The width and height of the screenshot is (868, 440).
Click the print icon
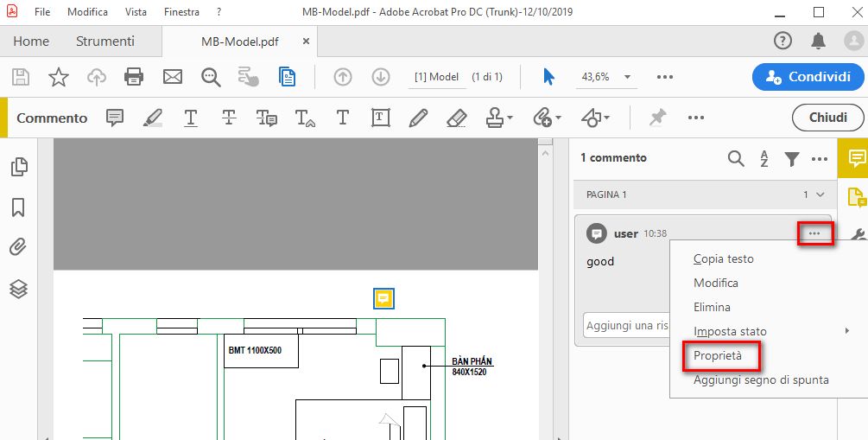click(x=134, y=76)
